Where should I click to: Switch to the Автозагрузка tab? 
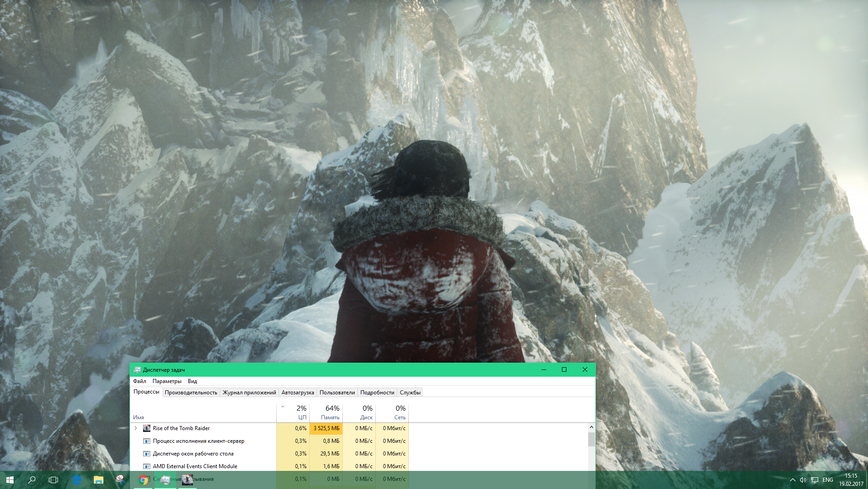coord(297,393)
